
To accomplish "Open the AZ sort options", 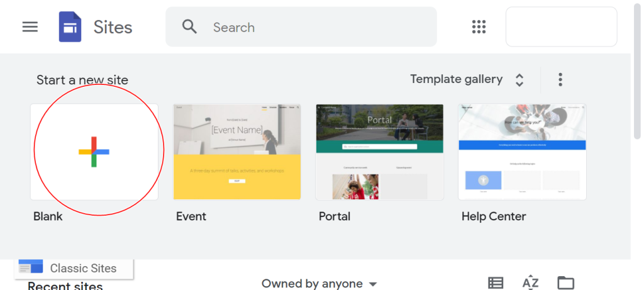I will point(530,282).
